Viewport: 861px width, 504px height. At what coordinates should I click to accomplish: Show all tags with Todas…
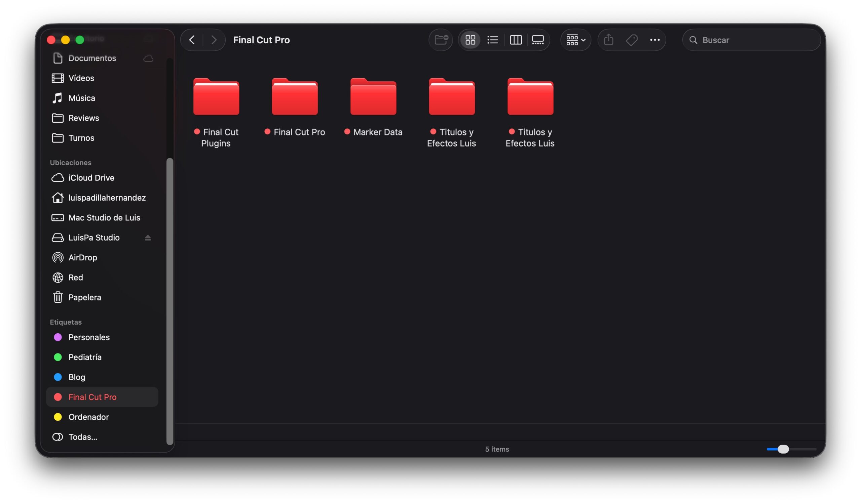point(102,437)
